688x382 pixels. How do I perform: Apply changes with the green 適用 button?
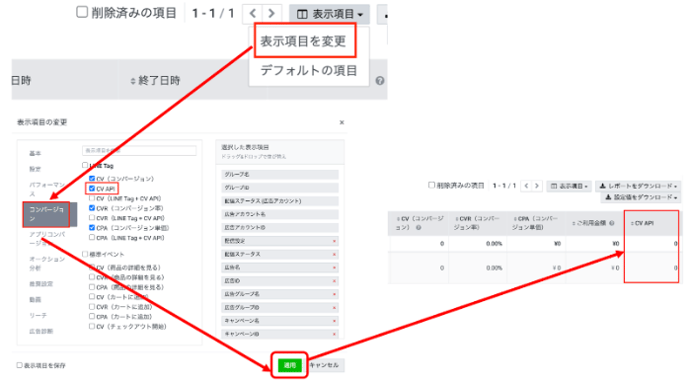click(290, 365)
